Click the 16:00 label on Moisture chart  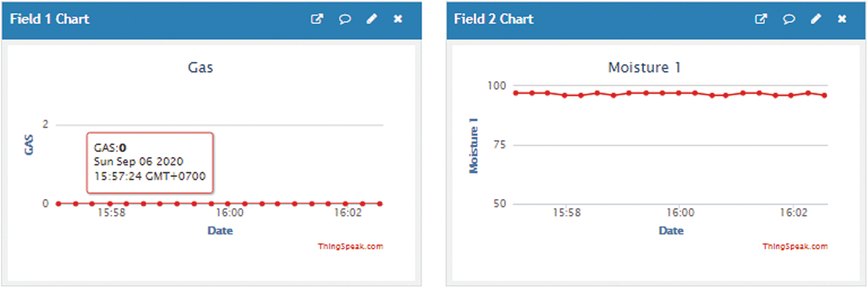pos(680,213)
